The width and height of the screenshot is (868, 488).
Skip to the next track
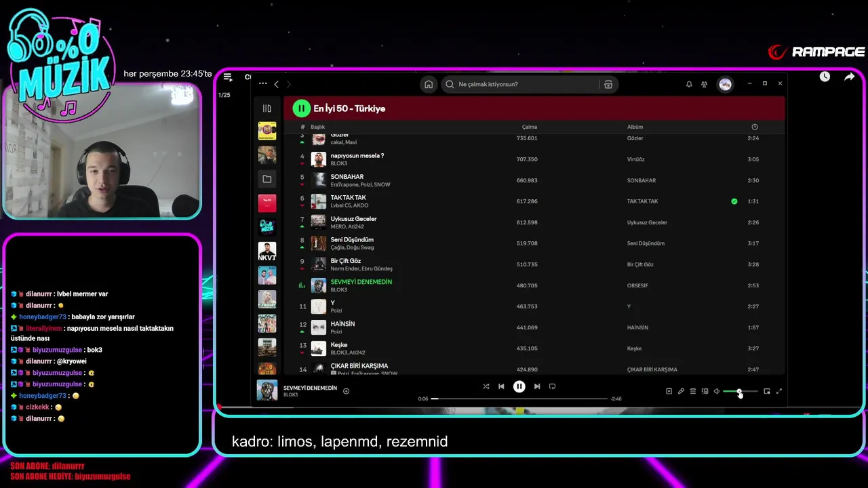[536, 386]
